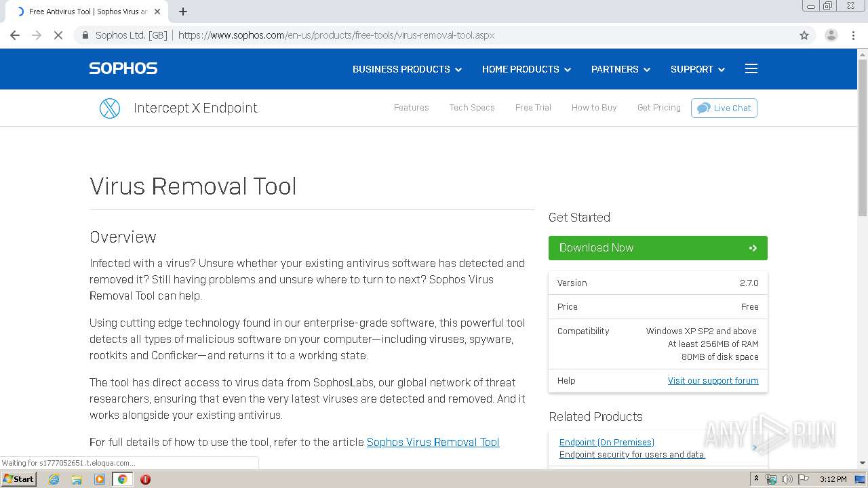868x488 pixels.
Task: Open the Windows Start button
Action: click(18, 479)
